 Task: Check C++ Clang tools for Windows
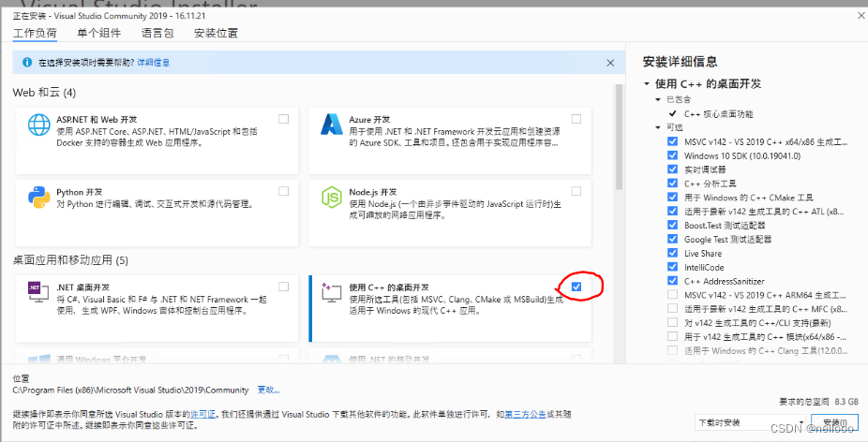(x=672, y=350)
